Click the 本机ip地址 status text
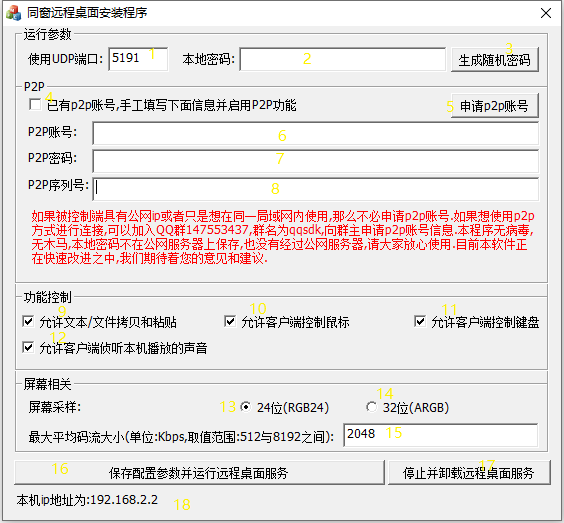564x523 pixels. [87, 500]
